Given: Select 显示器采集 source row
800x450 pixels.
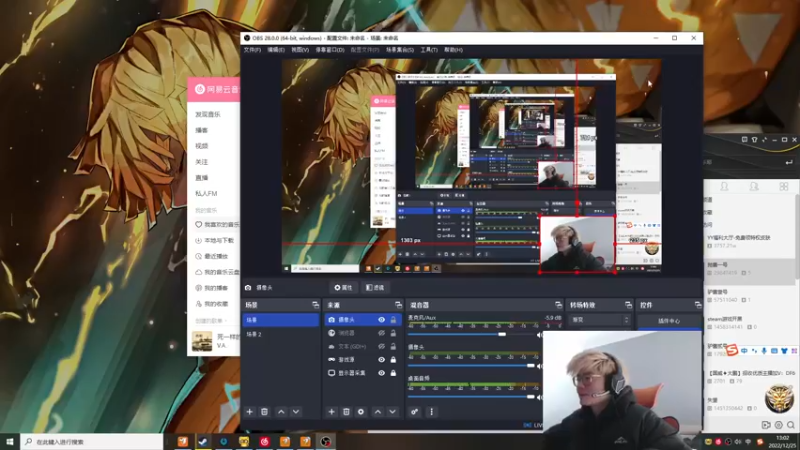Looking at the screenshot, I should pyautogui.click(x=363, y=373).
